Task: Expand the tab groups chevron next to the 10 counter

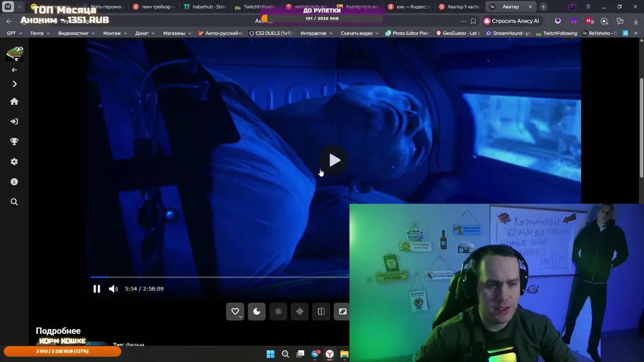Action: [x=20, y=7]
